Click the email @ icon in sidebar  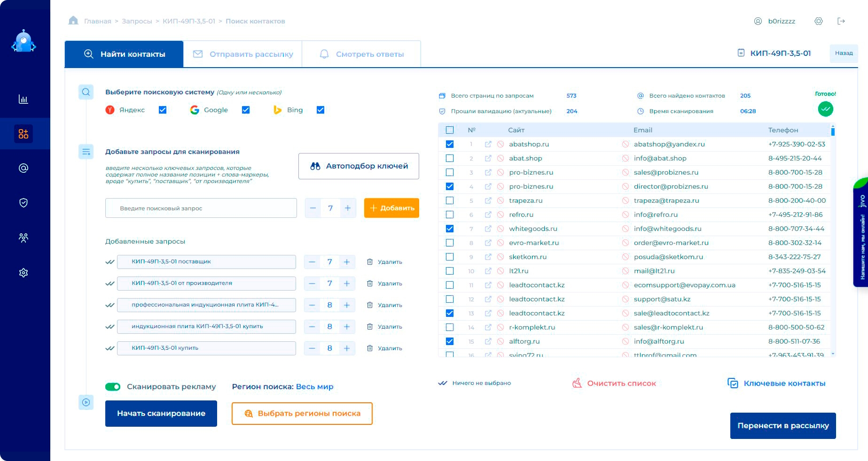[x=23, y=168]
